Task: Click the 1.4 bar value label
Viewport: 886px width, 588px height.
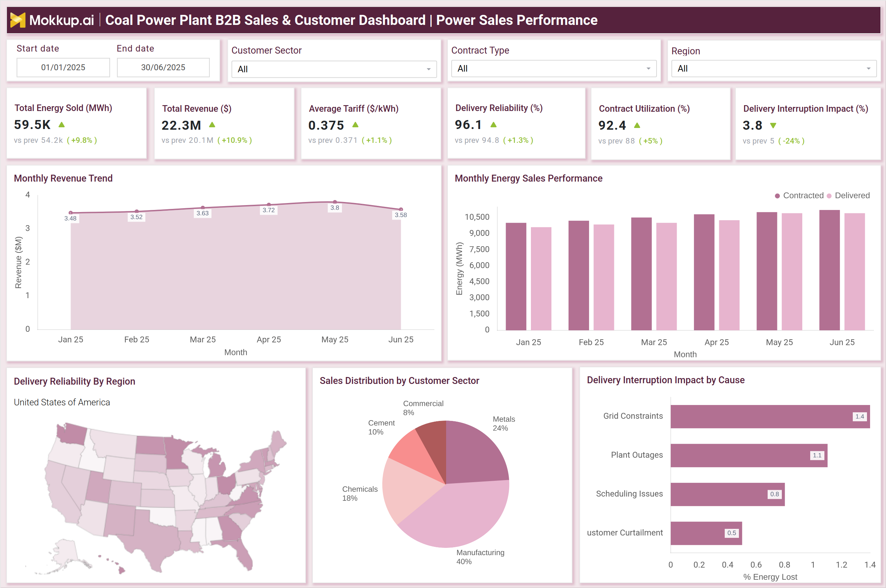Action: coord(859,417)
